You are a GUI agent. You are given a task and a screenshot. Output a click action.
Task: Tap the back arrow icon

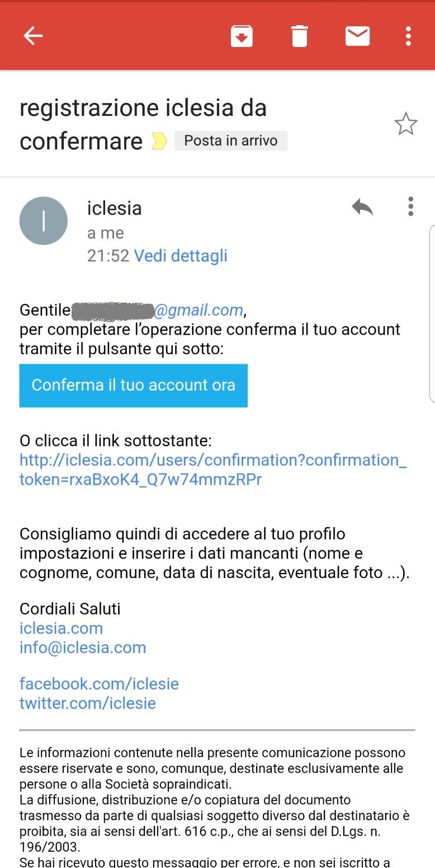[33, 36]
